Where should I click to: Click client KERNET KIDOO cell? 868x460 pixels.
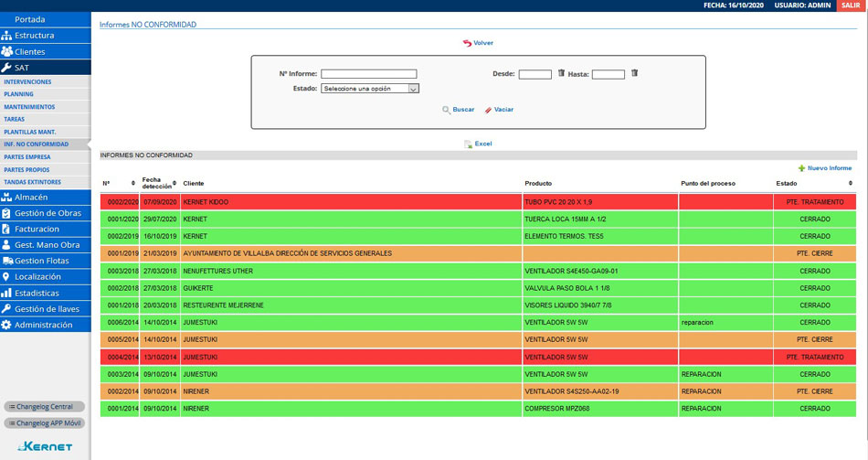click(x=351, y=202)
